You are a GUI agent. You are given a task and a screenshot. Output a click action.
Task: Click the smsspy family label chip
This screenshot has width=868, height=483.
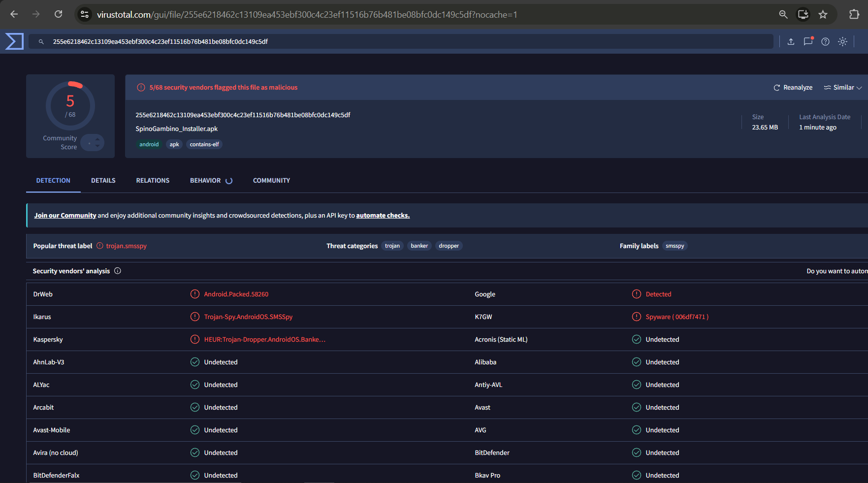(675, 246)
